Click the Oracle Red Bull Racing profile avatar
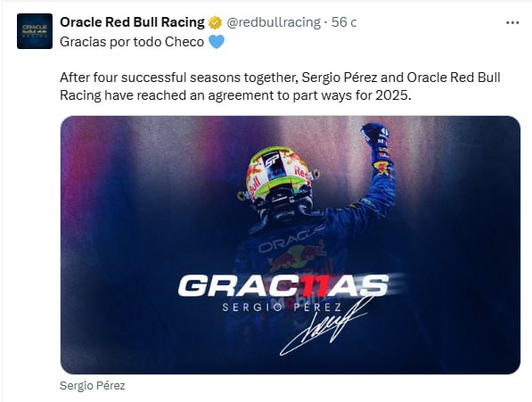Viewport: 532px width, 402px height. [35, 31]
